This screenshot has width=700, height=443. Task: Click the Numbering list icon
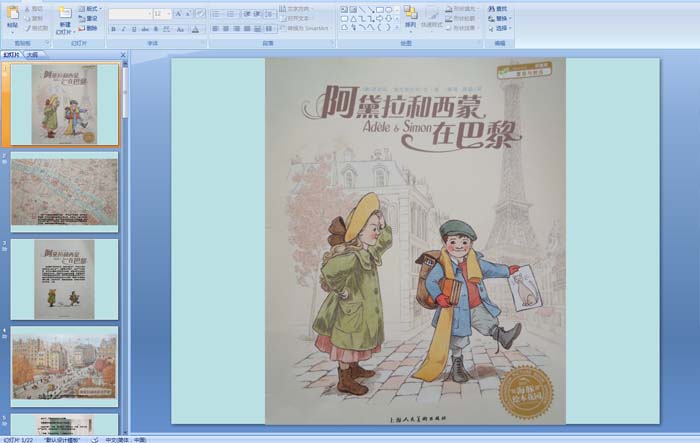tap(230, 14)
